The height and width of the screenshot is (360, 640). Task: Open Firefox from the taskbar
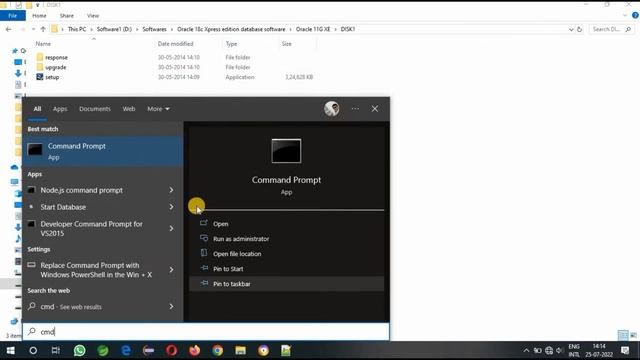point(195,350)
